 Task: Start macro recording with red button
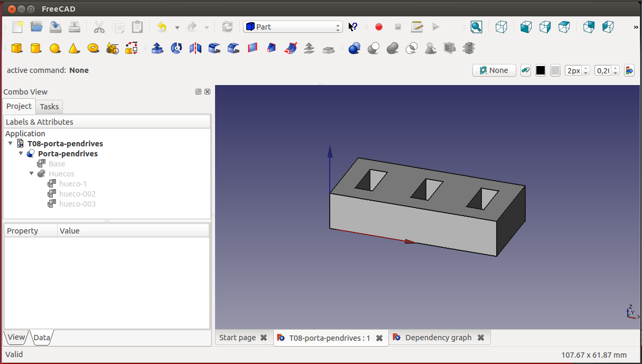click(x=378, y=27)
